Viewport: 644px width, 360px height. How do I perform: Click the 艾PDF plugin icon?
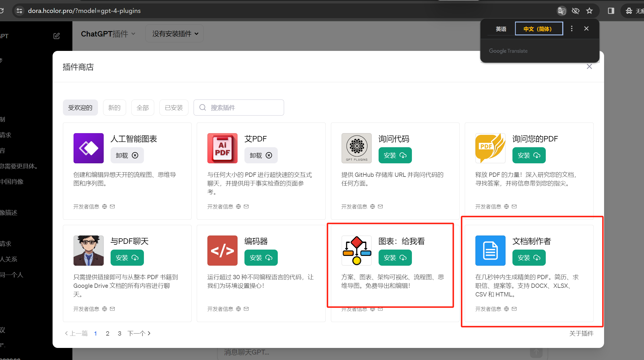222,148
